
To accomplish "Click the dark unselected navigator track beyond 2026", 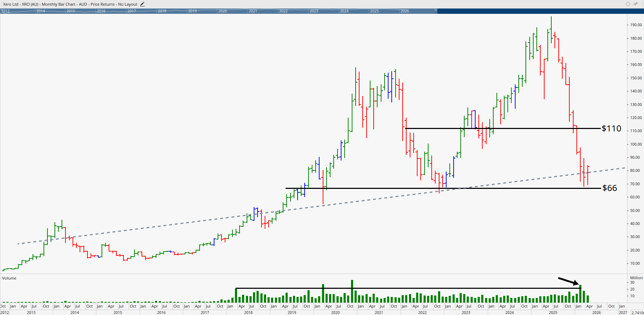I will click(x=541, y=11).
